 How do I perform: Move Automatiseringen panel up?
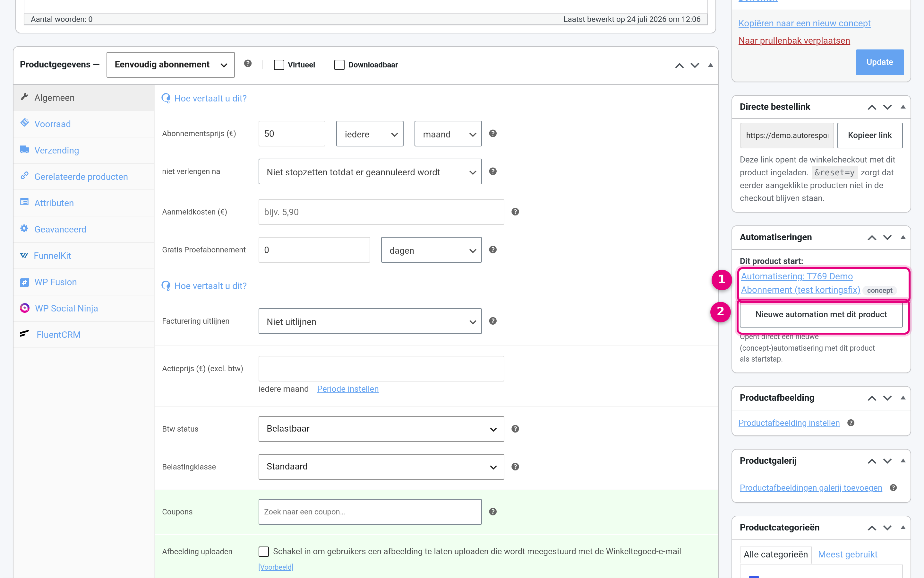pos(872,237)
